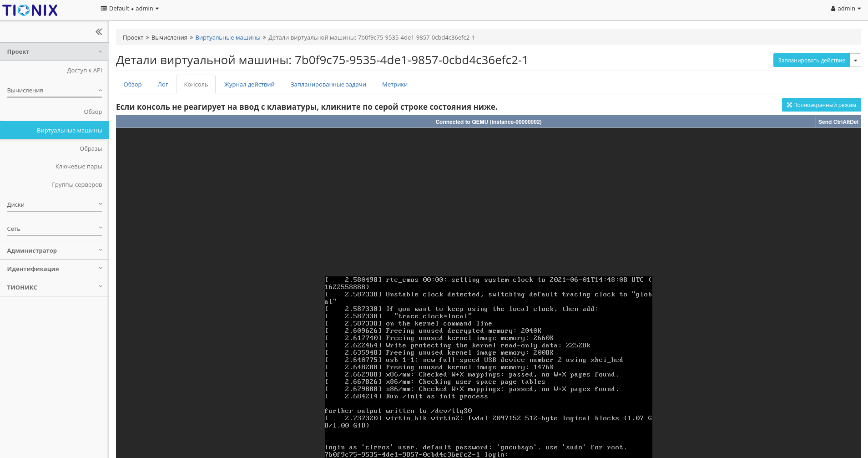Click the grey Connected to QEMU status bar
This screenshot has height=458, width=868.
point(488,122)
